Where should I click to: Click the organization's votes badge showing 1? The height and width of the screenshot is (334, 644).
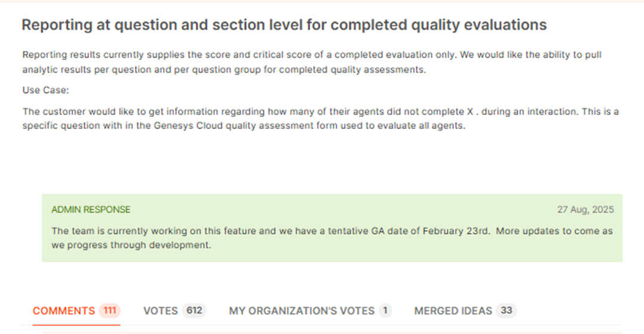(385, 311)
